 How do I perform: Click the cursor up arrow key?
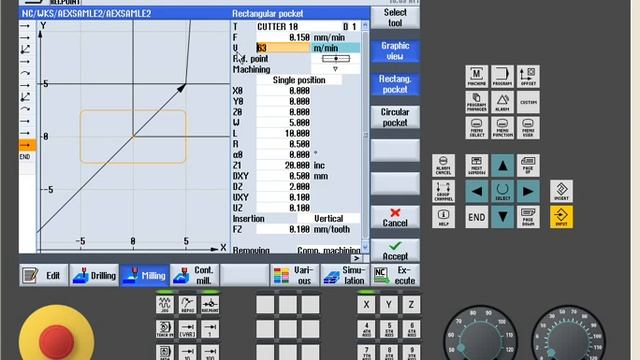[x=502, y=165]
